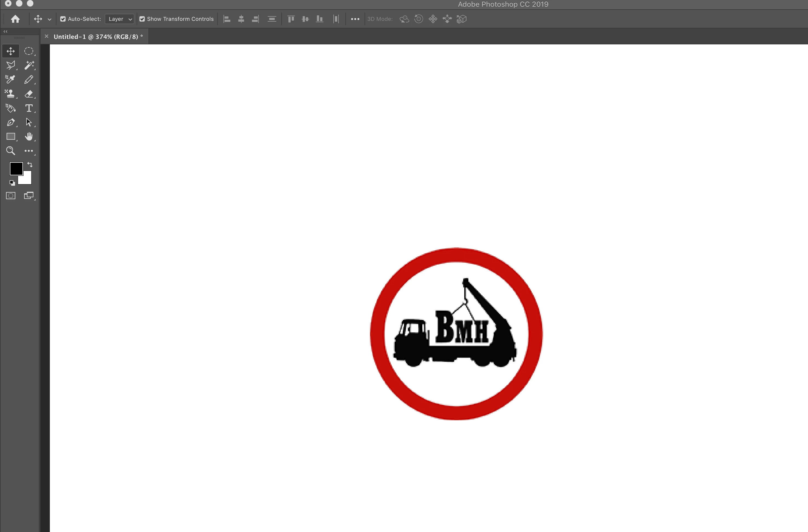The height and width of the screenshot is (532, 808).
Task: Click the Home button
Action: (15, 19)
